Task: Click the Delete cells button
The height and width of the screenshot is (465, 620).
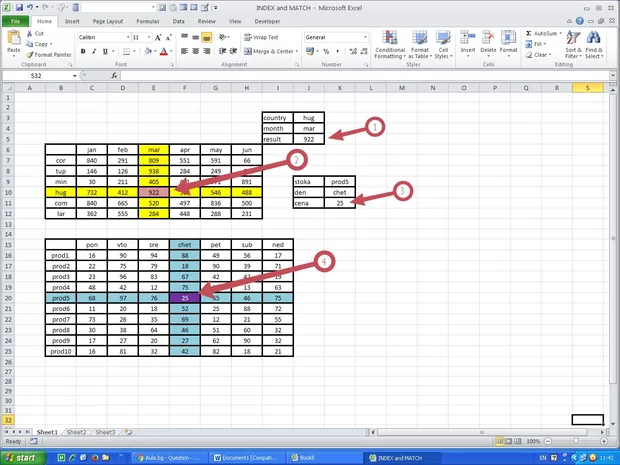Action: point(488,43)
